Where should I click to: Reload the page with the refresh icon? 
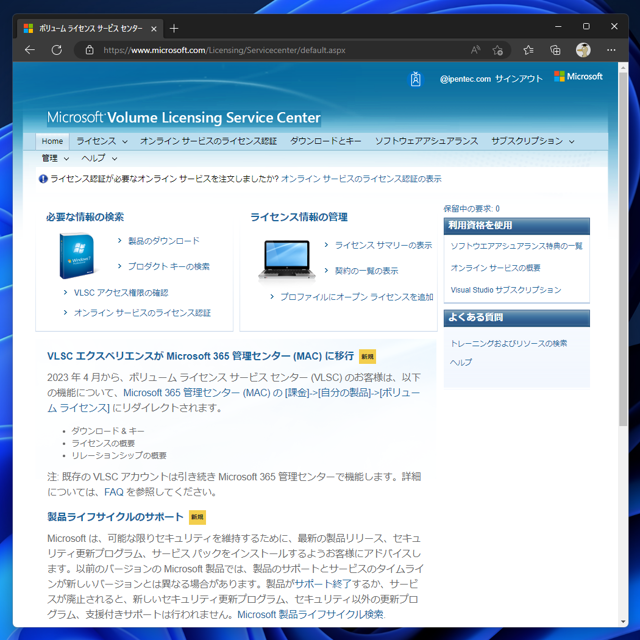click(x=57, y=50)
